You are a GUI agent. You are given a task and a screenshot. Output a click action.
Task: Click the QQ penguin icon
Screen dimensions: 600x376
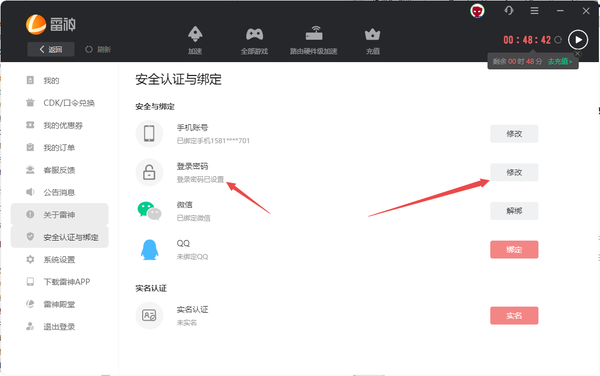[x=150, y=250]
